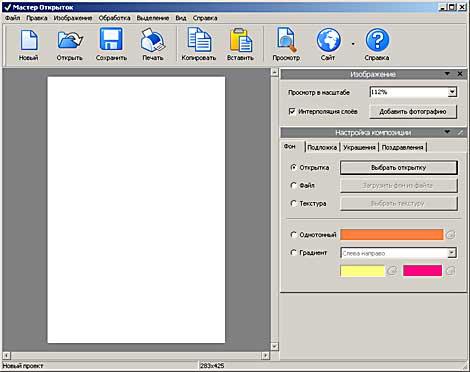Open help with Справка toolbar icon

click(377, 45)
